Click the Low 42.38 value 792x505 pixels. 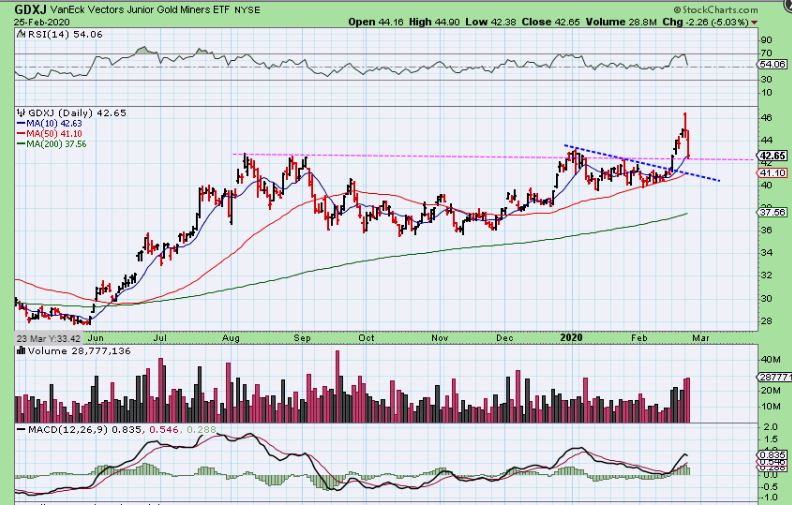coord(491,22)
